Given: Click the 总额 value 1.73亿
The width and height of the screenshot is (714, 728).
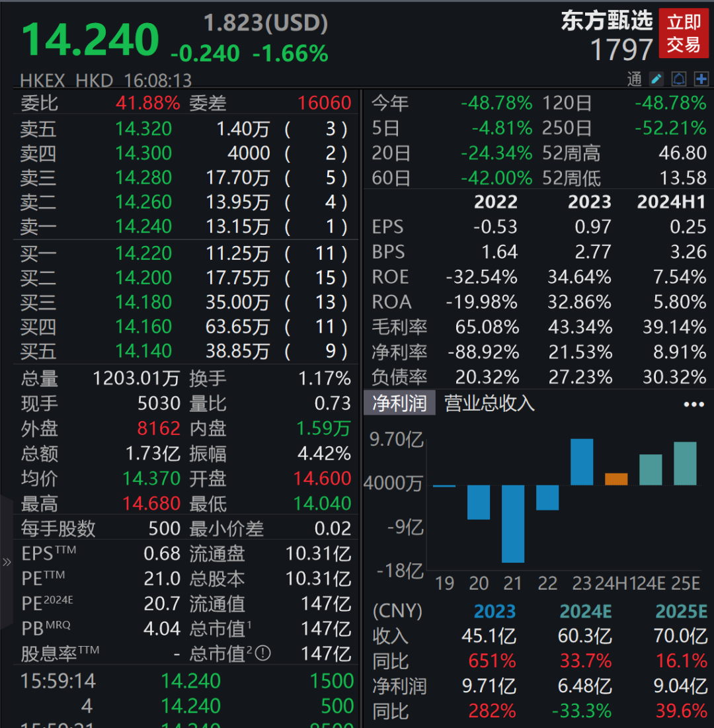Looking at the screenshot, I should click(x=153, y=454).
